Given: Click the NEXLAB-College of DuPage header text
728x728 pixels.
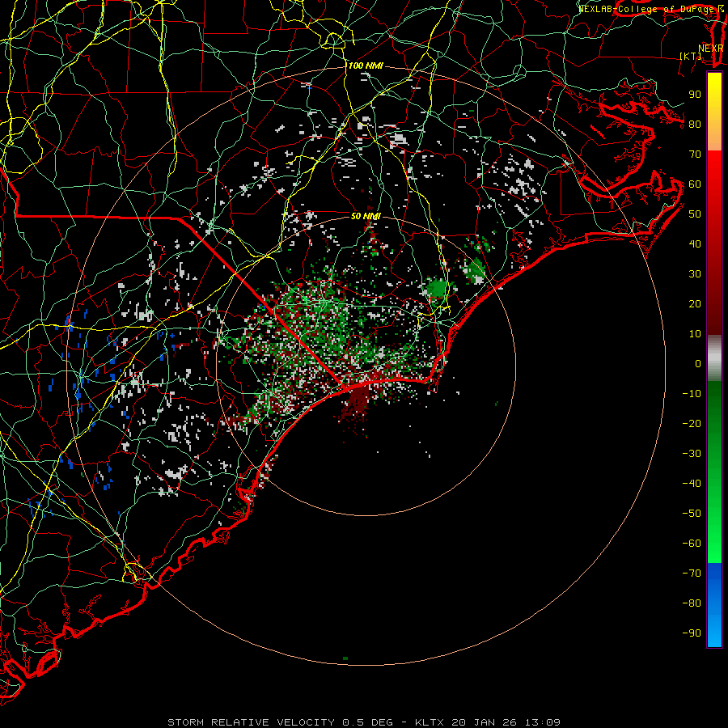Looking at the screenshot, I should [x=646, y=9].
